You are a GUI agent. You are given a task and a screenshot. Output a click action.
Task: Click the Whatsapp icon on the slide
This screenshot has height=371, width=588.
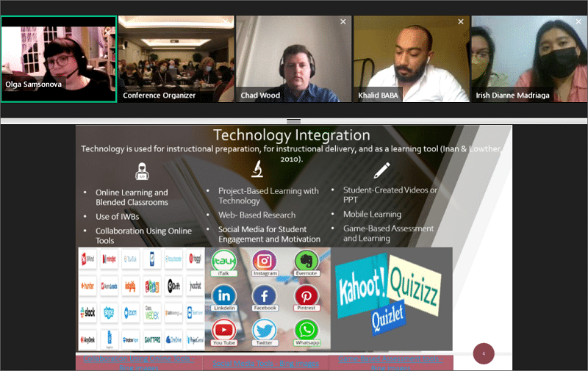(x=306, y=330)
